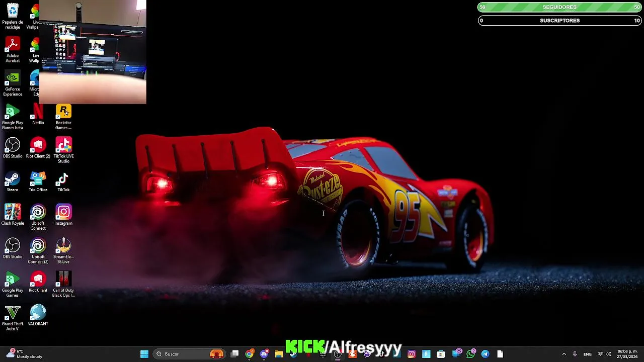Select Ubisoft Connect icon beside Clash Royale

point(38,218)
